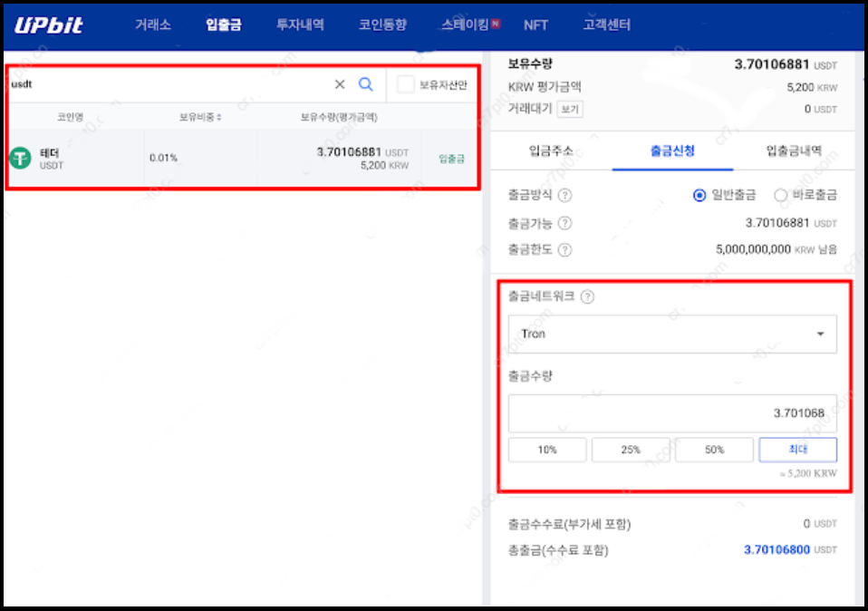868x611 pixels.
Task: Click the 5,000,000,000 KRW limit value
Action: pos(753,250)
